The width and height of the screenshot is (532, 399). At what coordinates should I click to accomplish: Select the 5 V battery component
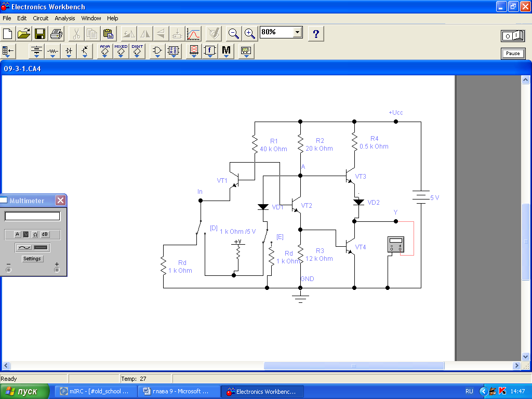pyautogui.click(x=421, y=197)
